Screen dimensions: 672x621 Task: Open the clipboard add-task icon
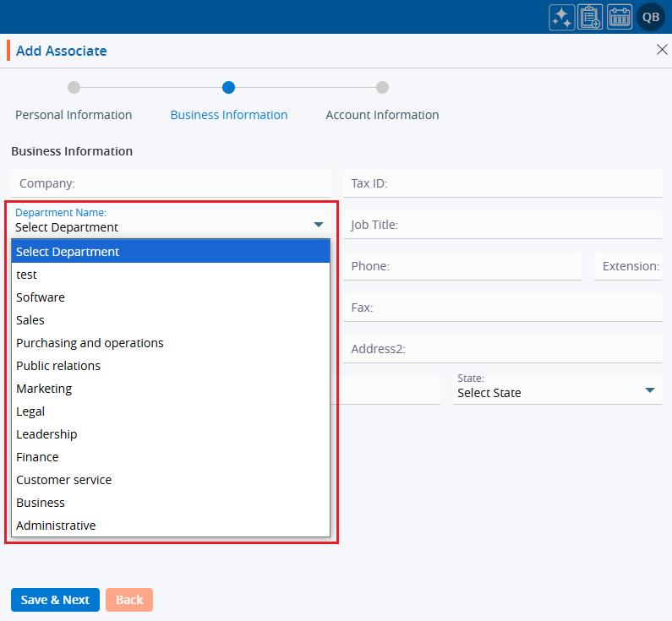[591, 17]
